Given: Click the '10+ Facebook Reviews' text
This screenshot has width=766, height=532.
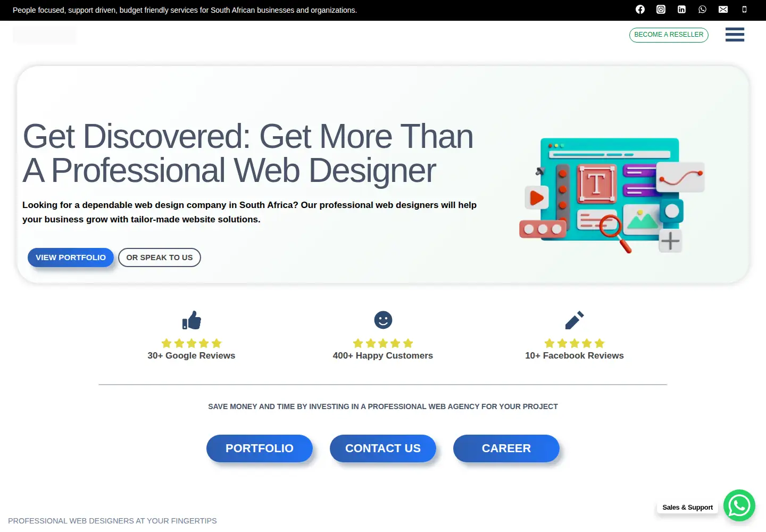Looking at the screenshot, I should (574, 356).
